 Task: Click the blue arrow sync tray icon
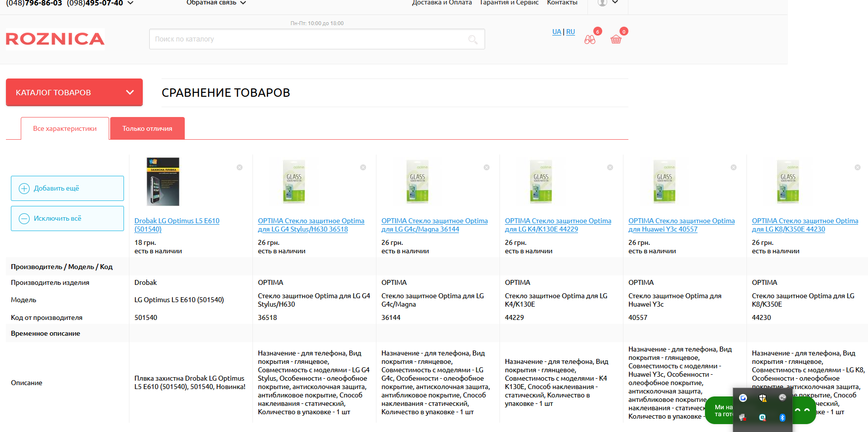743,398
